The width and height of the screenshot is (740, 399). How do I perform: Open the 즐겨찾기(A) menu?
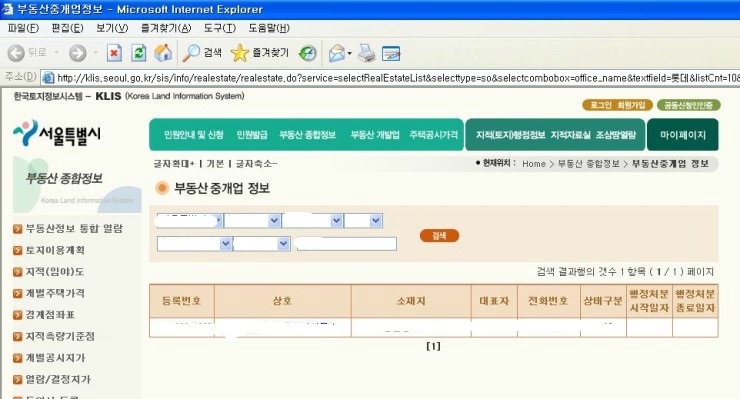click(166, 28)
